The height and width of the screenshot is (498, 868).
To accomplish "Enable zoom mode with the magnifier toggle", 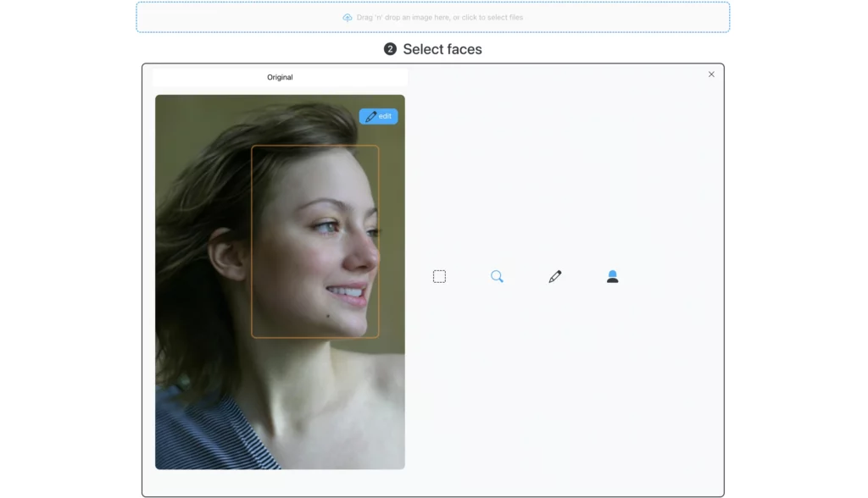I will [x=498, y=275].
